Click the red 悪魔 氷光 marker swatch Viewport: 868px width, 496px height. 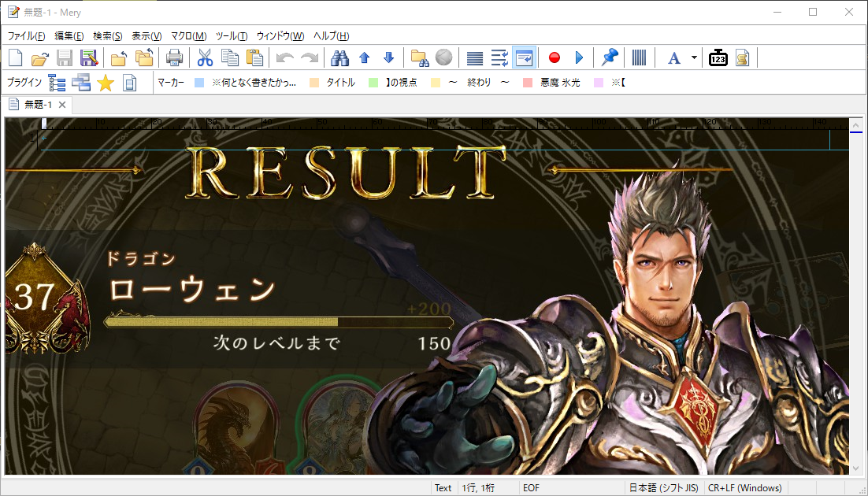pos(528,83)
